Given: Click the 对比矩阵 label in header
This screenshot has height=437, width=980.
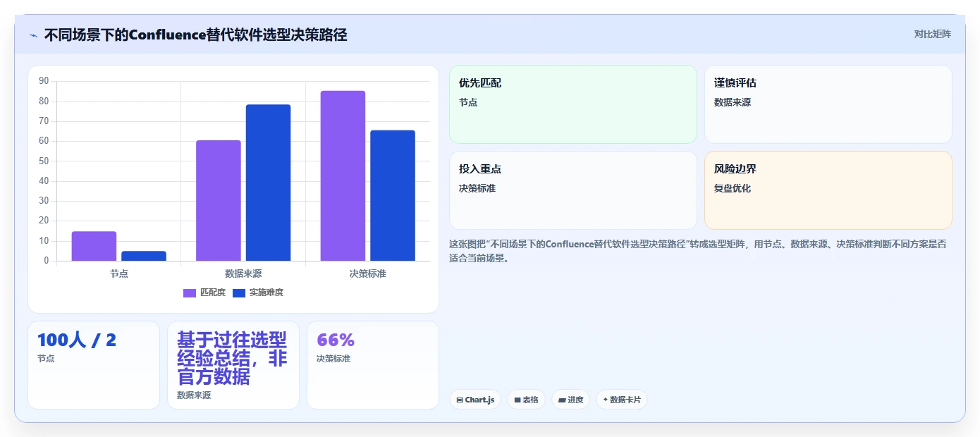Looking at the screenshot, I should [932, 34].
